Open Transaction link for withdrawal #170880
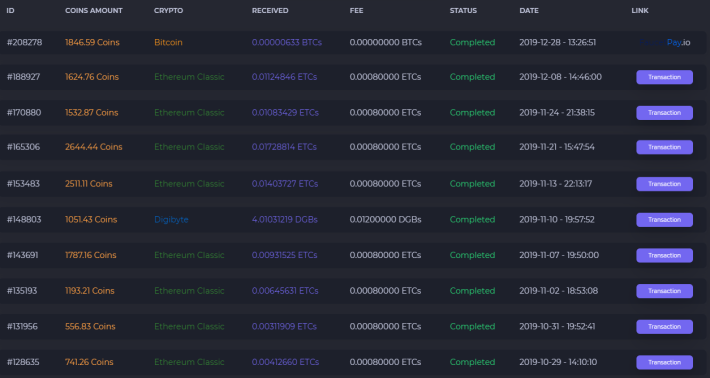The height and width of the screenshot is (378, 710). pyautogui.click(x=664, y=113)
